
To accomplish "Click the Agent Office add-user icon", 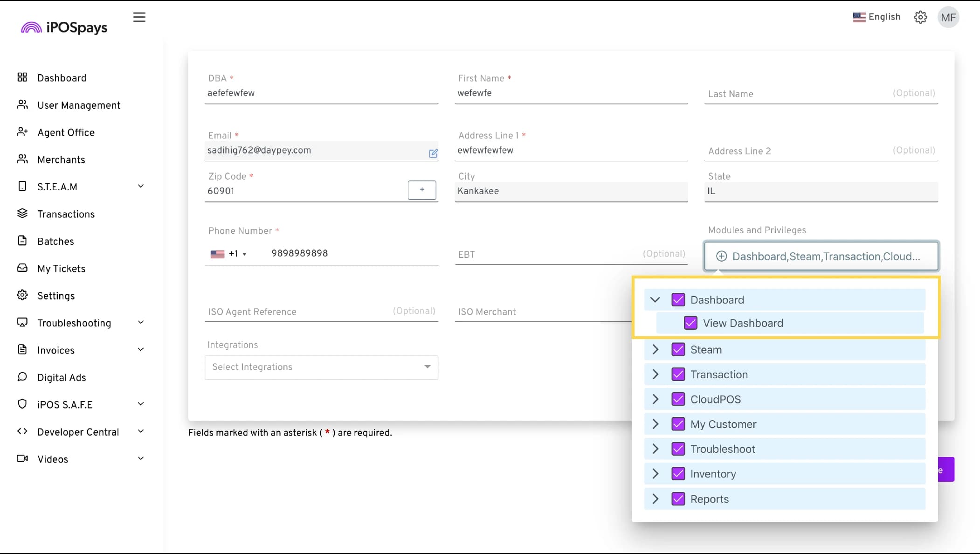I will pos(22,132).
